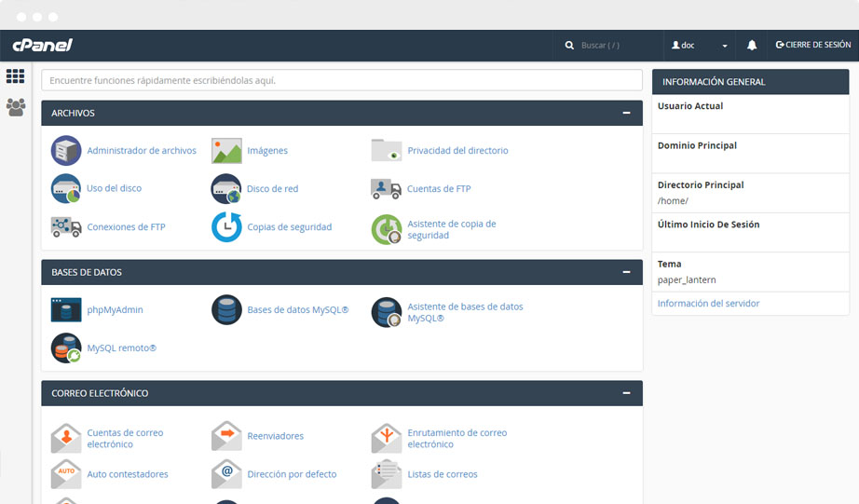Click the INFORMACIÓN GENERAL panel header

pos(751,82)
